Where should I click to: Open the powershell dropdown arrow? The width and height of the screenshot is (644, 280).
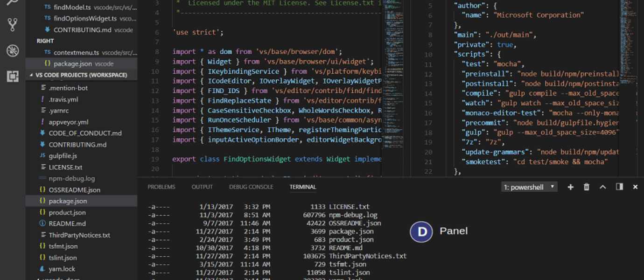552,187
